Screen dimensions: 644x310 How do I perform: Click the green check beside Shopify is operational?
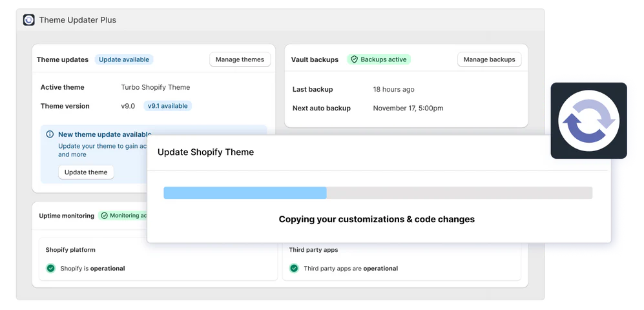click(50, 269)
